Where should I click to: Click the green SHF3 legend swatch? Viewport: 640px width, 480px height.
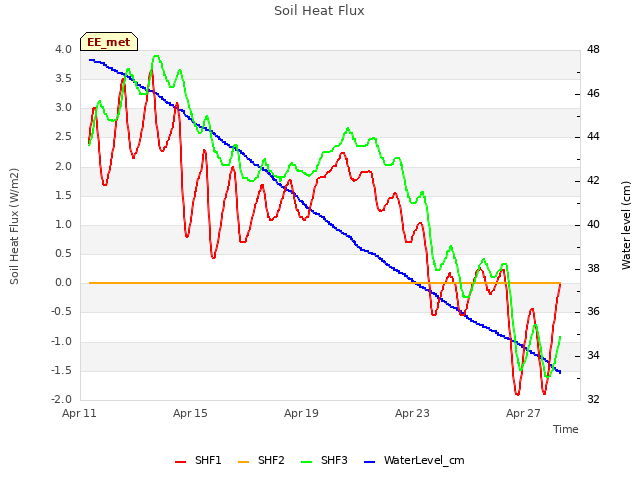tap(306, 462)
